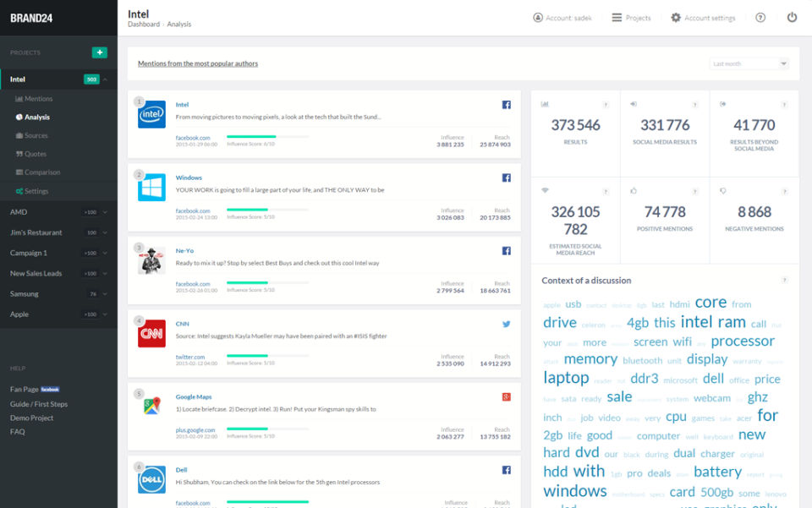Open Guide / First Steps link
The height and width of the screenshot is (508, 812).
click(39, 404)
